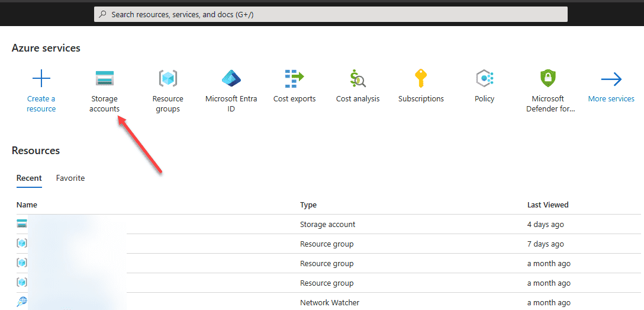Focus the Search resources, services, and docs field

[x=331, y=14]
